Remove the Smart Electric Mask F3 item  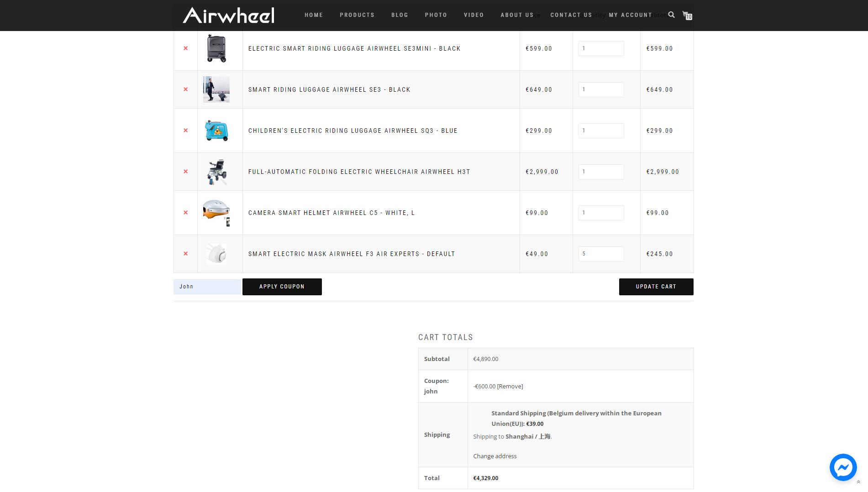point(185,254)
